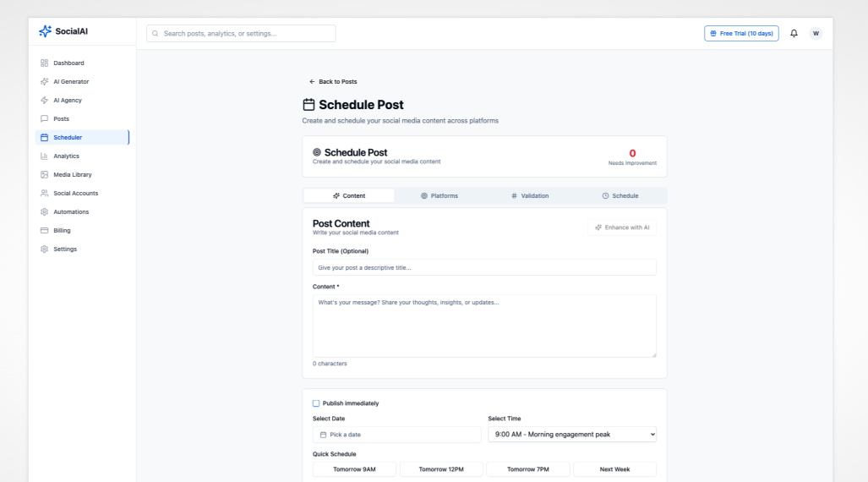The height and width of the screenshot is (482, 868).
Task: Go to Media Library in sidebar
Action: coord(72,175)
